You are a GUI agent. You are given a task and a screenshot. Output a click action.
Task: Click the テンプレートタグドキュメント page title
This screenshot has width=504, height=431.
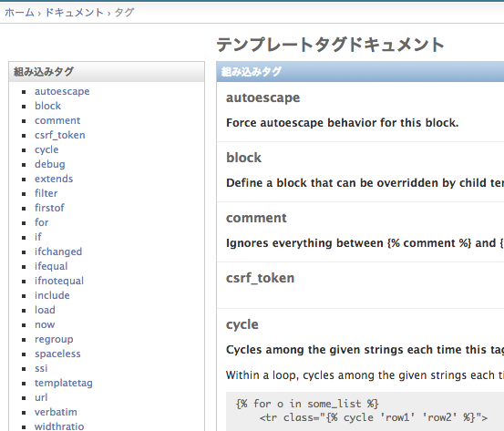(331, 45)
